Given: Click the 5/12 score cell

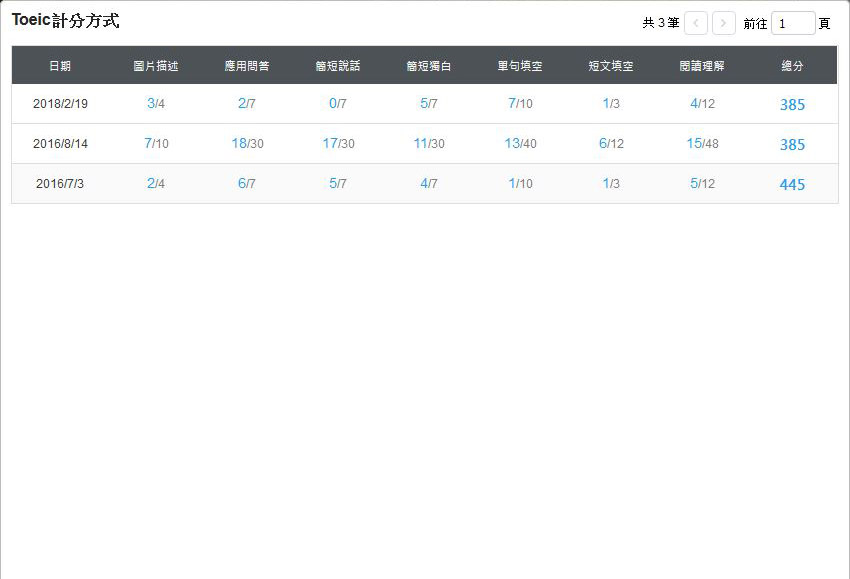Looking at the screenshot, I should pos(703,184).
